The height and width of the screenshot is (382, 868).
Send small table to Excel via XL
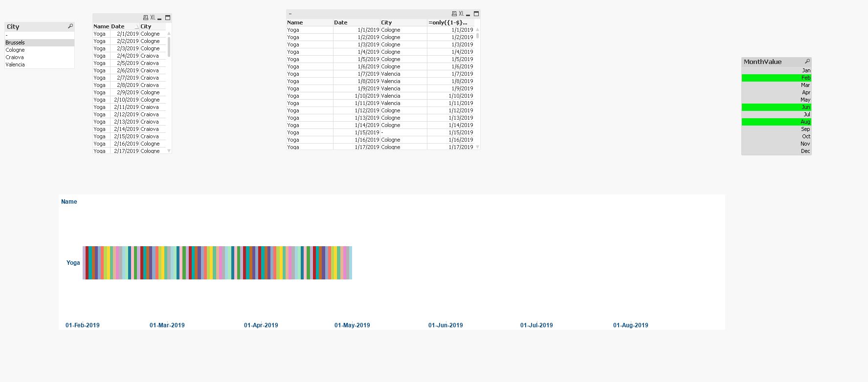(153, 18)
